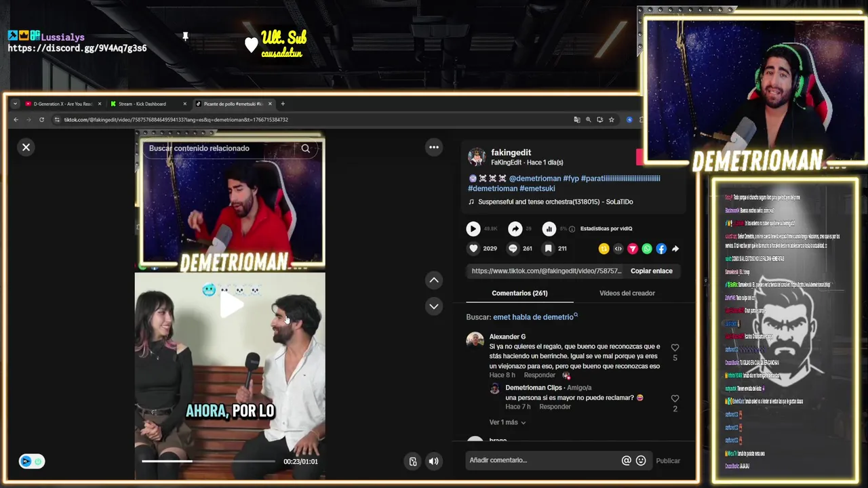The image size is (868, 488).
Task: Play the video with center play button
Action: [x=231, y=304]
